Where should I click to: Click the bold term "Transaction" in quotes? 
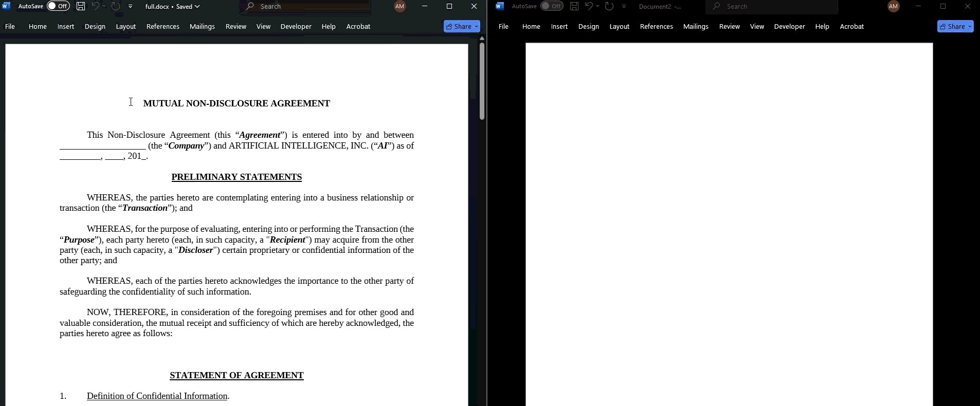tap(145, 208)
